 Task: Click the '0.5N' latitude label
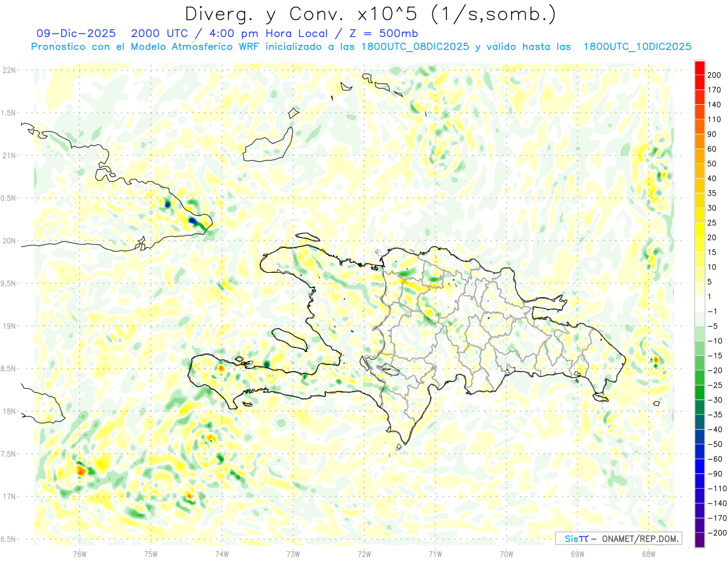point(9,198)
